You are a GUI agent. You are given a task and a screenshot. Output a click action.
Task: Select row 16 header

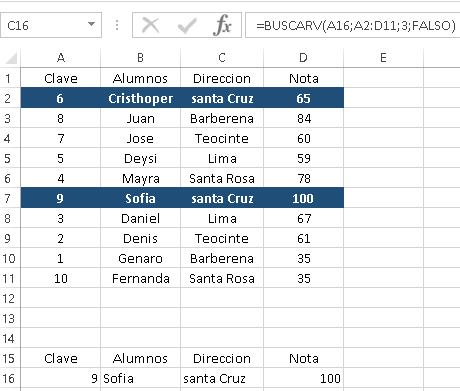click(x=9, y=378)
